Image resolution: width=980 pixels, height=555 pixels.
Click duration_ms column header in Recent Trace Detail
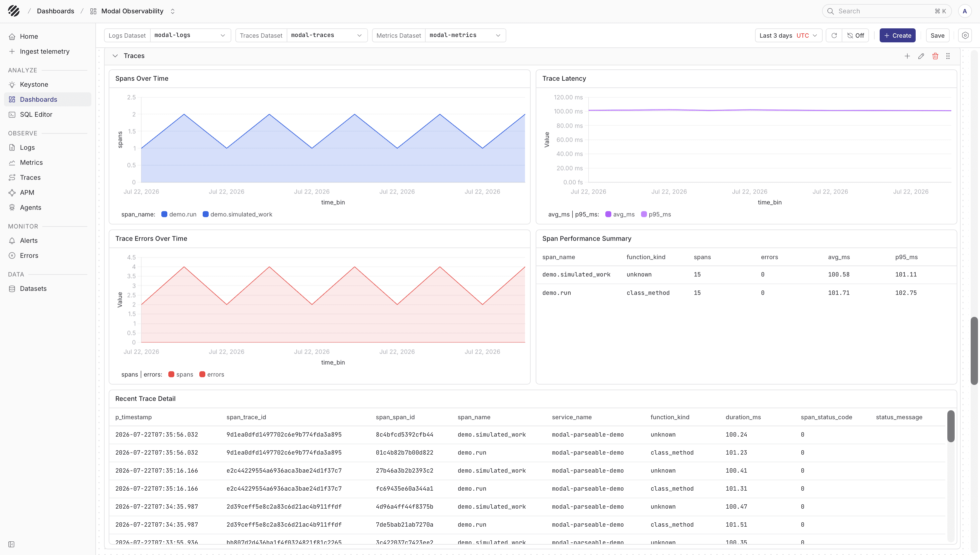pyautogui.click(x=743, y=417)
